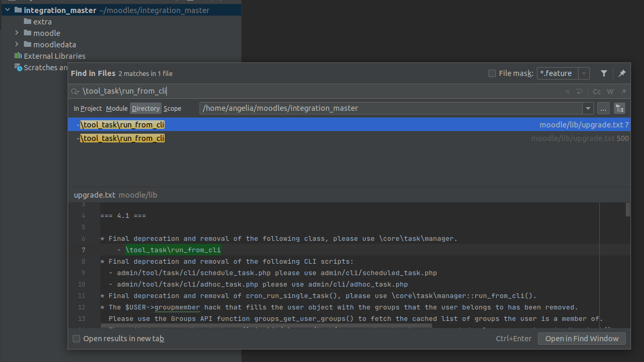Open search history magnifier icon
The image size is (644, 362).
[76, 92]
